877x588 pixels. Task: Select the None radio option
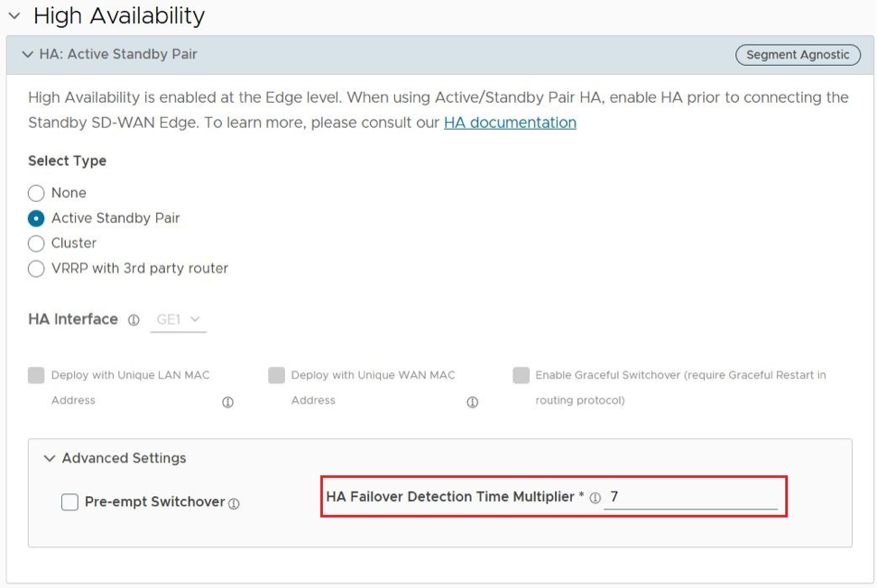point(36,193)
